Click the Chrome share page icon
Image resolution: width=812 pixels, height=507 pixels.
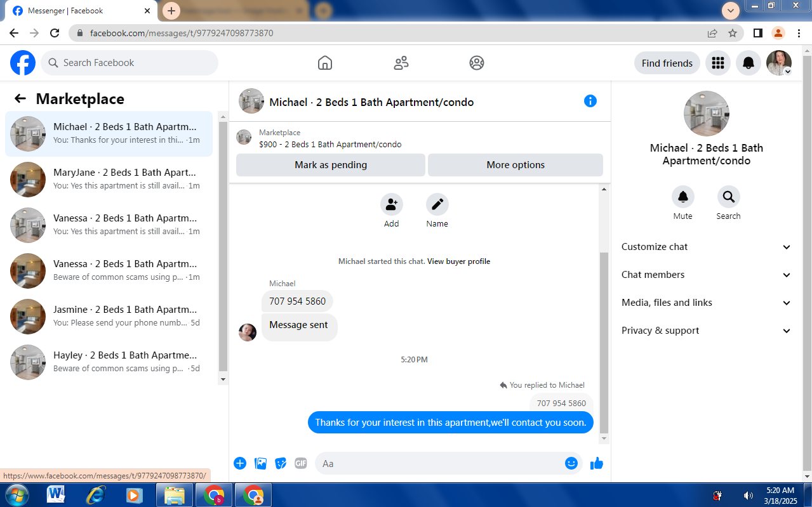click(x=712, y=33)
